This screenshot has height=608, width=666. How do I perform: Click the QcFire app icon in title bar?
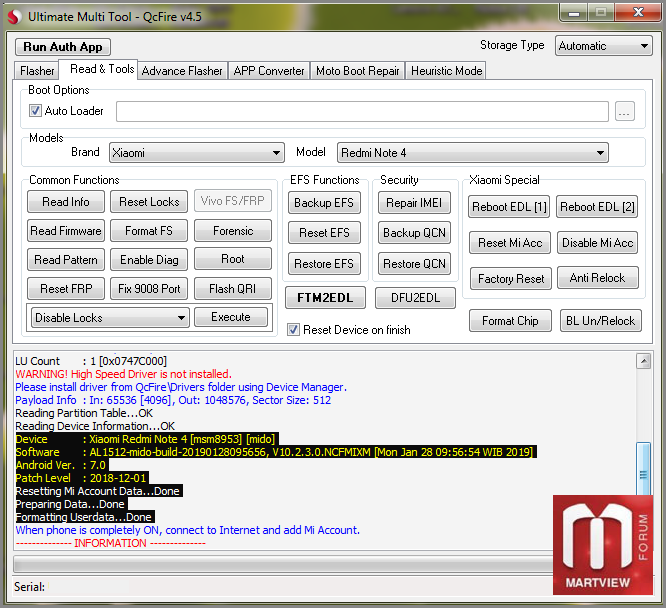(14, 17)
